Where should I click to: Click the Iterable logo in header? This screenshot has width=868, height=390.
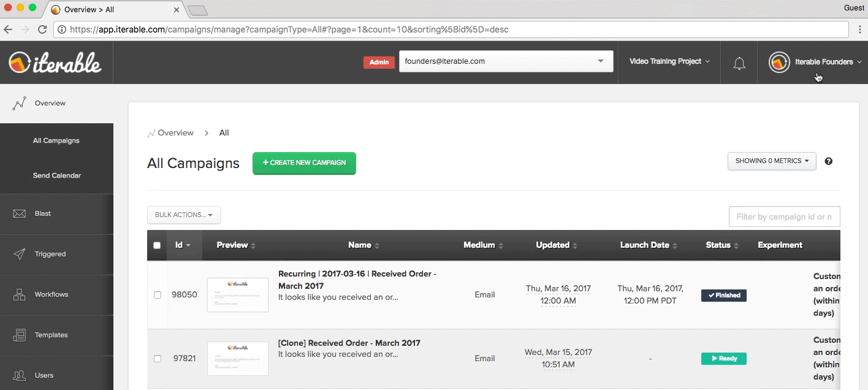pos(55,63)
